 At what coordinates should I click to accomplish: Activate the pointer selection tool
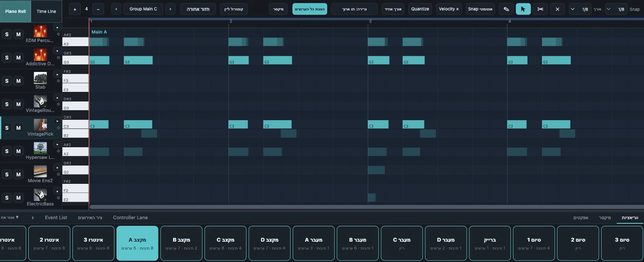(x=523, y=9)
